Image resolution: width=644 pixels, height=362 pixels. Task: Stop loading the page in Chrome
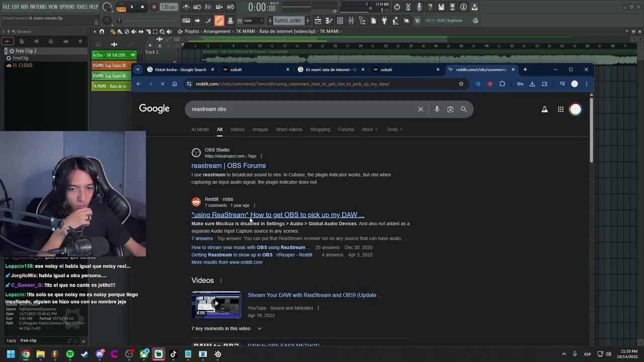(163, 84)
